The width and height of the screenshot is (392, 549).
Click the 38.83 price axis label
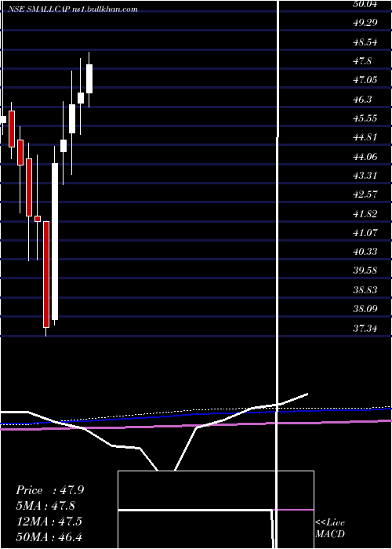point(366,289)
